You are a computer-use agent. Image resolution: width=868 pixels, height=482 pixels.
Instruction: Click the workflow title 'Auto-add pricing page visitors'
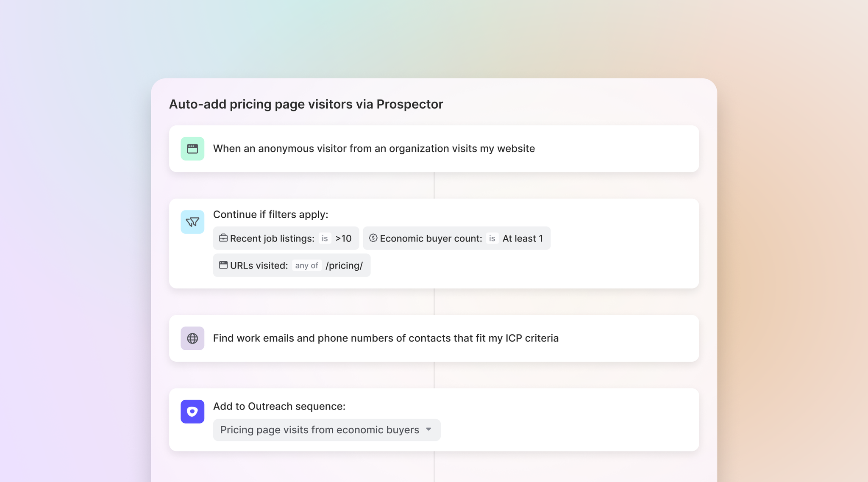[306, 104]
